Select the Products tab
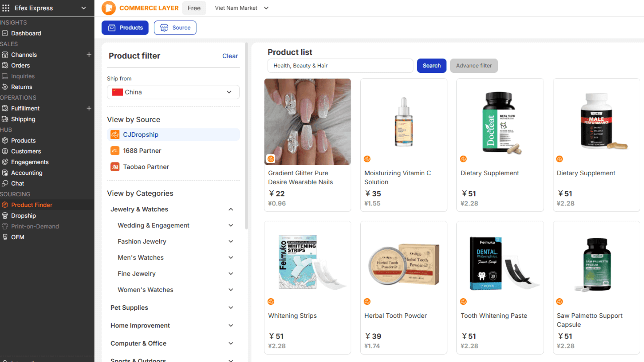This screenshot has width=644, height=362. click(125, 28)
